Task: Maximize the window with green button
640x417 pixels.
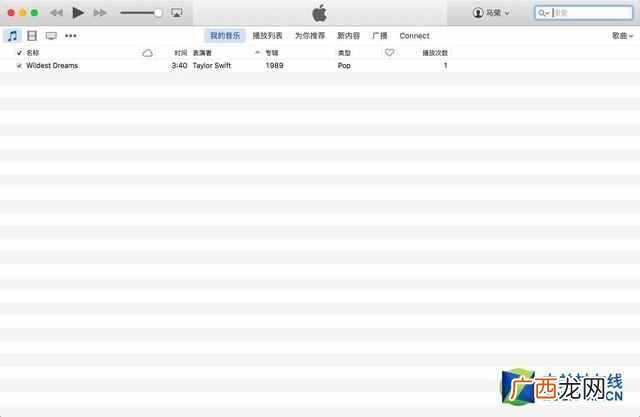Action: point(35,13)
